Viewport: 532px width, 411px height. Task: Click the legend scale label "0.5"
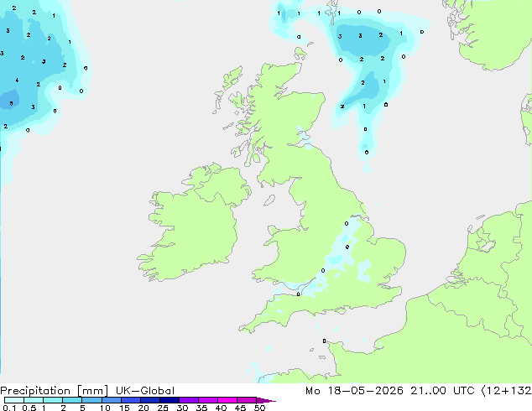point(29,408)
